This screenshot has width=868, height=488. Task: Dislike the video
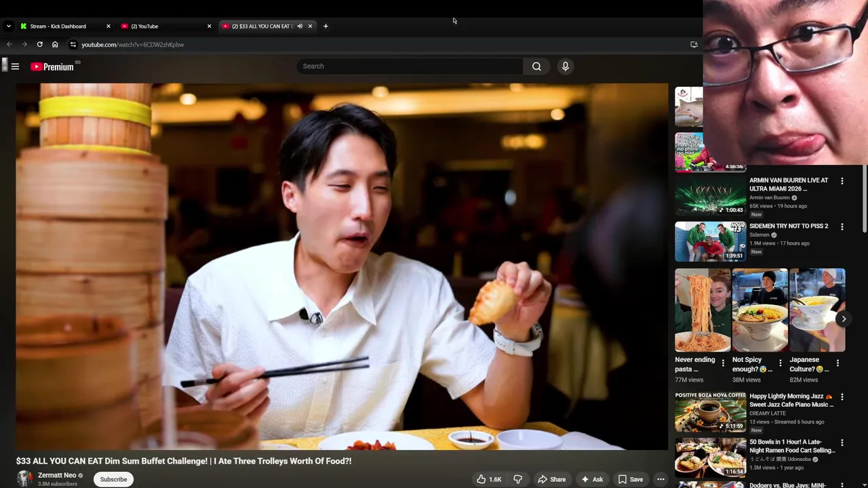click(518, 479)
